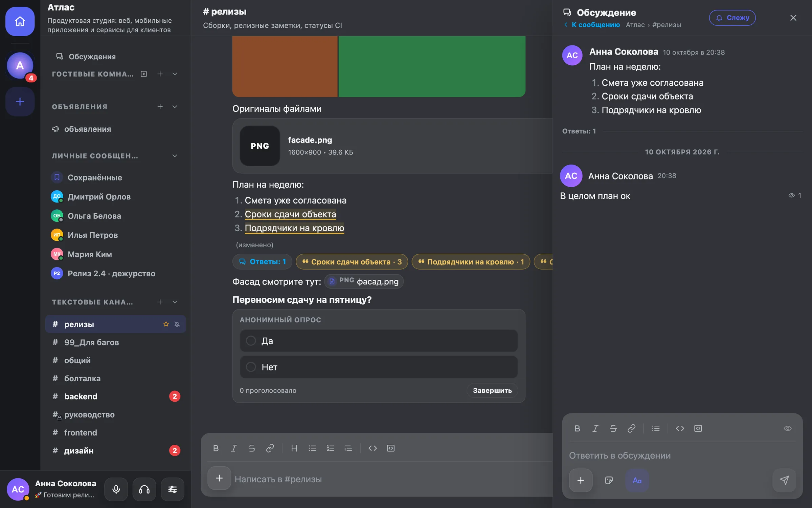Add a channel in Текстовые каналы section
Image resolution: width=812 pixels, height=508 pixels.
[x=160, y=302]
